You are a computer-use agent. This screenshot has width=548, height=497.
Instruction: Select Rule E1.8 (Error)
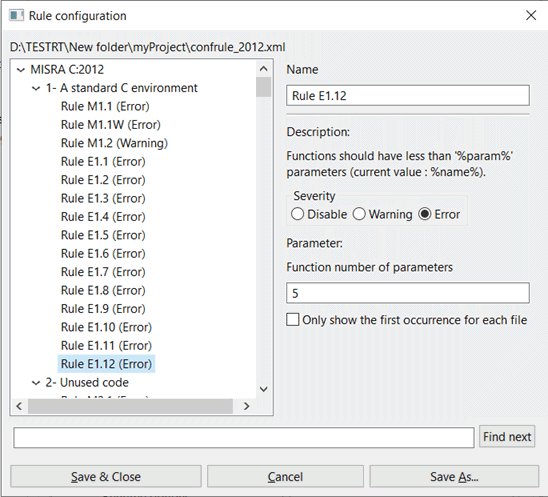(103, 290)
